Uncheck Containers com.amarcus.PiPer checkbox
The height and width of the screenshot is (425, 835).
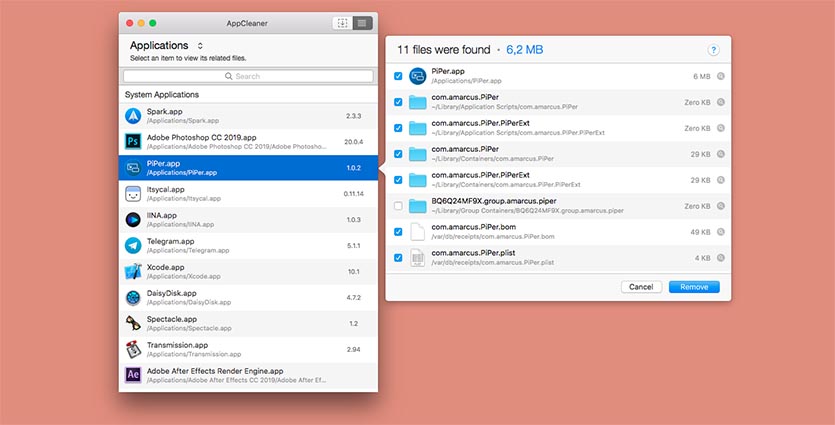[398, 154]
